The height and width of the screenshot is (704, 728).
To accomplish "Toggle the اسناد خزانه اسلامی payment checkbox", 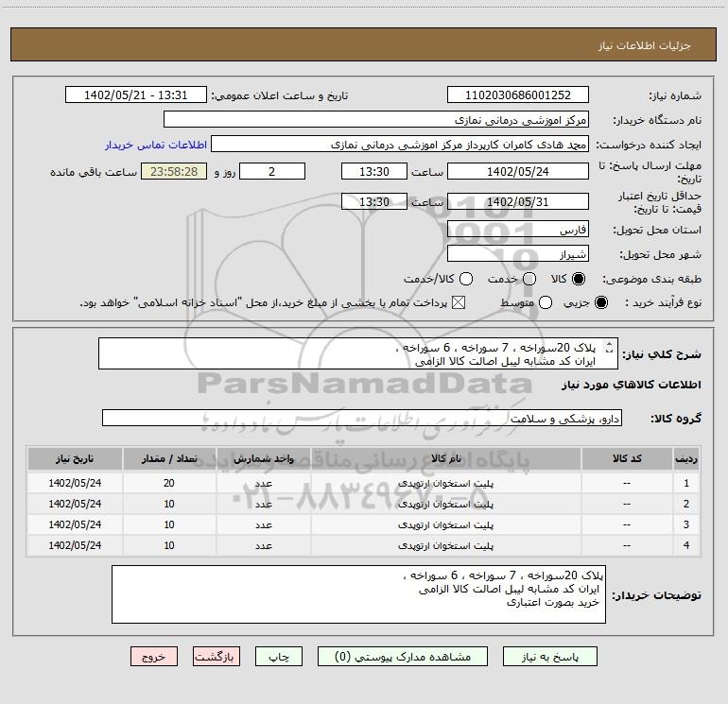I will click(x=459, y=302).
